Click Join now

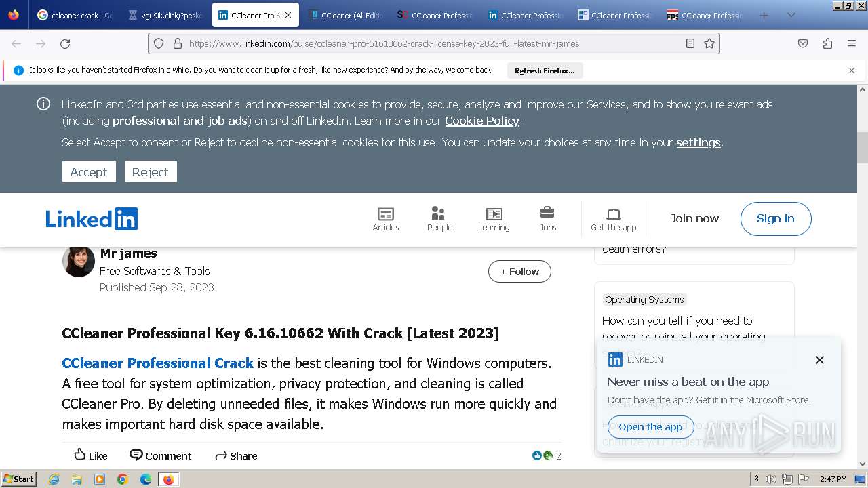694,218
